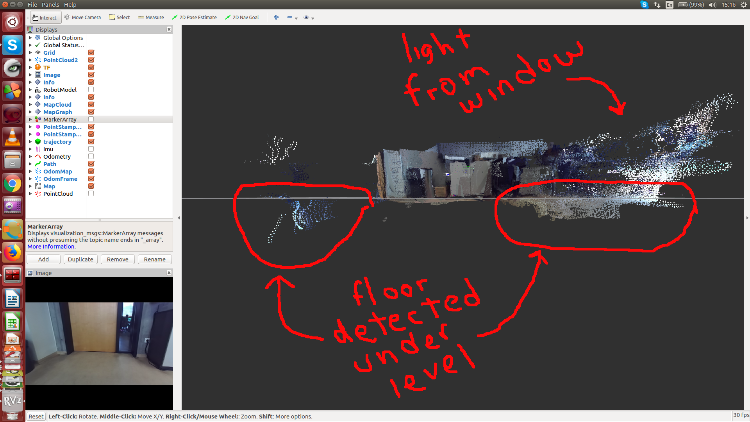Toggle the RobotModel display checkbox
Image resolution: width=750 pixels, height=422 pixels.
click(91, 89)
